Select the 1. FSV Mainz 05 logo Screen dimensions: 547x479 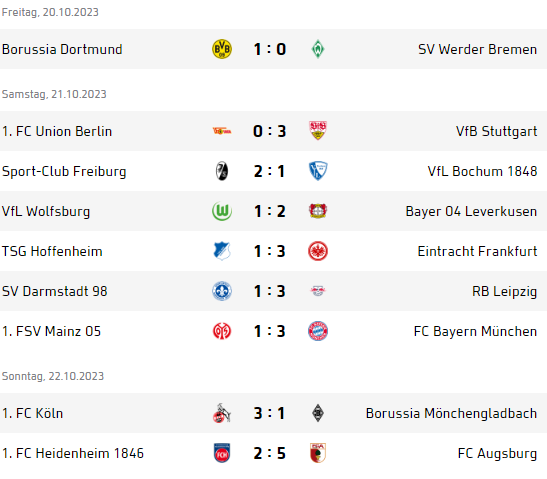pyautogui.click(x=222, y=331)
